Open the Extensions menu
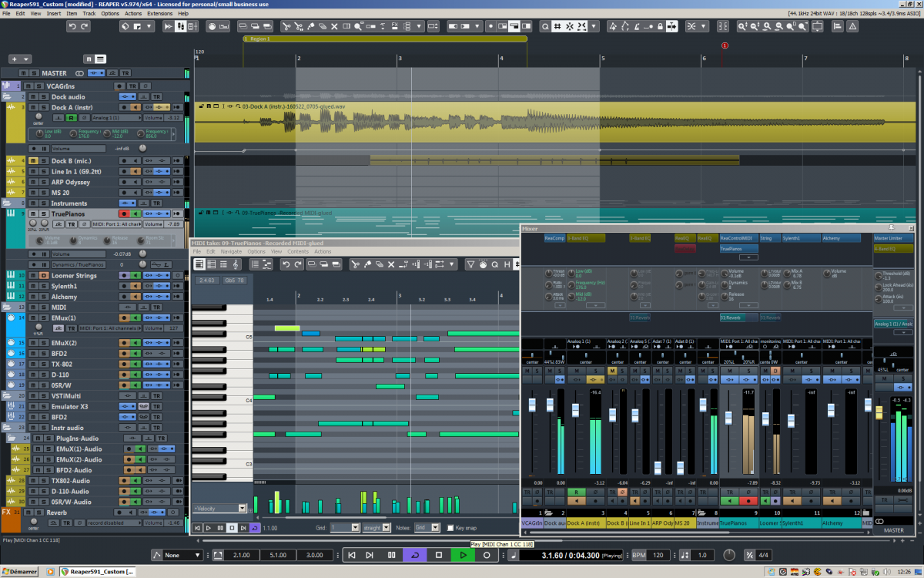This screenshot has width=924, height=578. tap(160, 13)
